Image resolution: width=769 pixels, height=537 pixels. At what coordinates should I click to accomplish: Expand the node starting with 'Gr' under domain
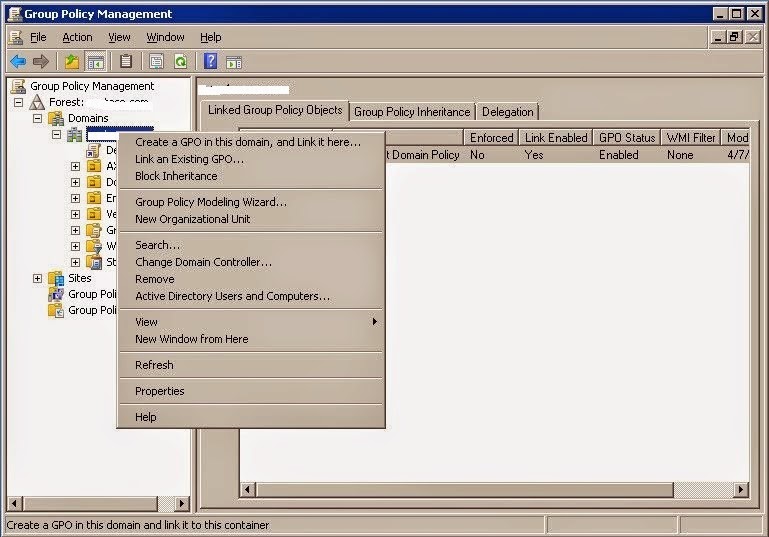(x=76, y=230)
